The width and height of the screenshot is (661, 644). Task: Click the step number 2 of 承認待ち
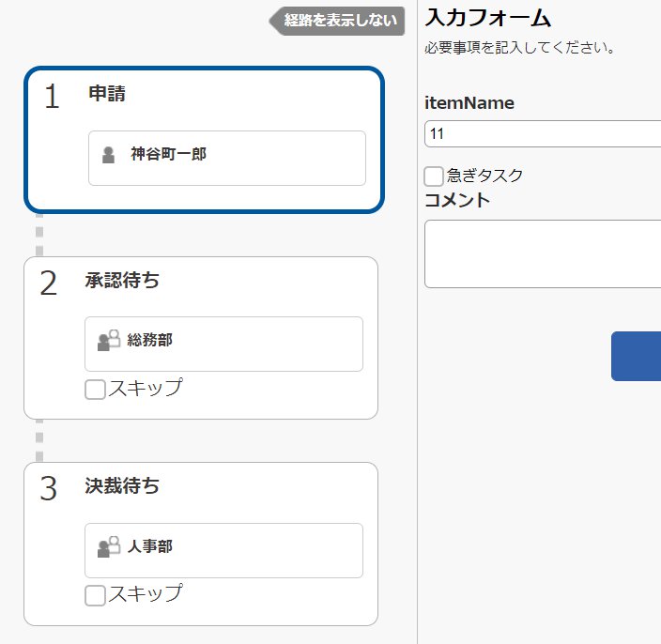(x=49, y=283)
